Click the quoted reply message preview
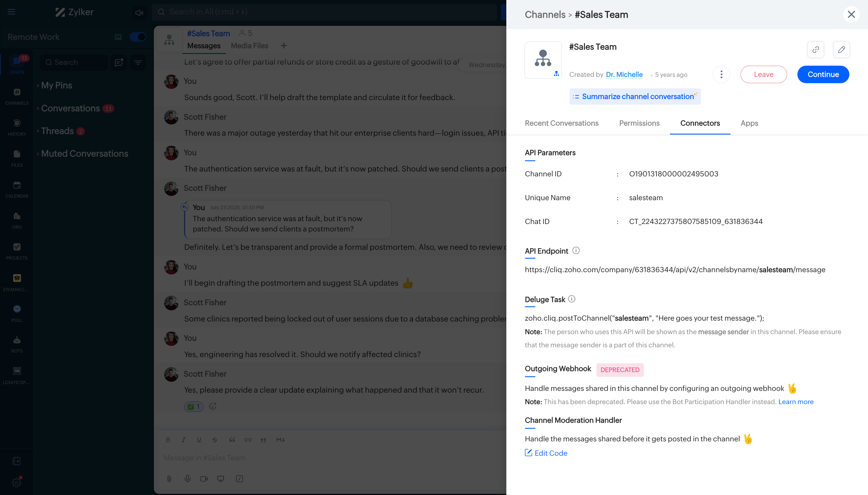The image size is (868, 495). pyautogui.click(x=288, y=219)
